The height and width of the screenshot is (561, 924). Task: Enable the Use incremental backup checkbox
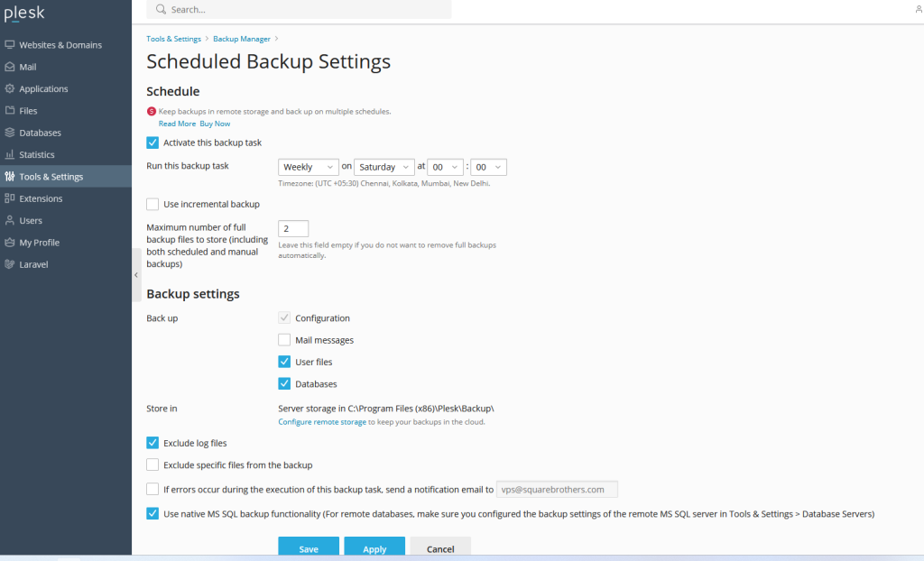pyautogui.click(x=152, y=205)
